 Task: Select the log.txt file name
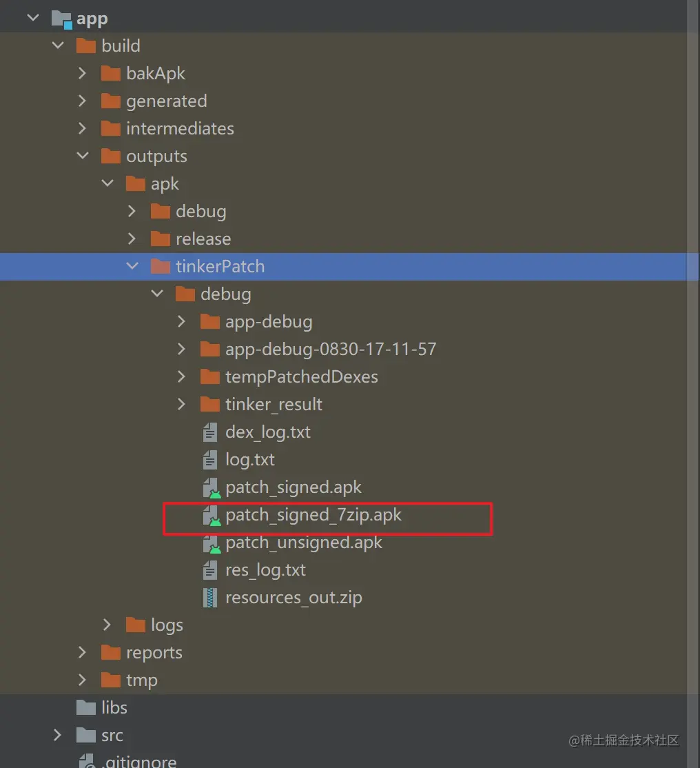pos(249,459)
